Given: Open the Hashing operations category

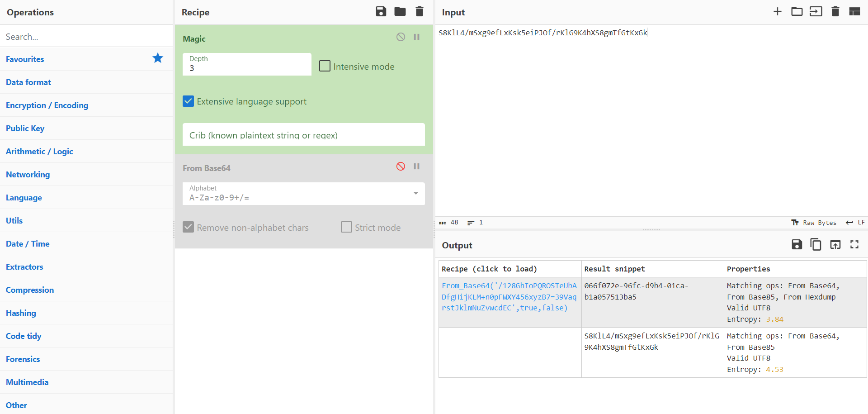Looking at the screenshot, I should pos(21,313).
